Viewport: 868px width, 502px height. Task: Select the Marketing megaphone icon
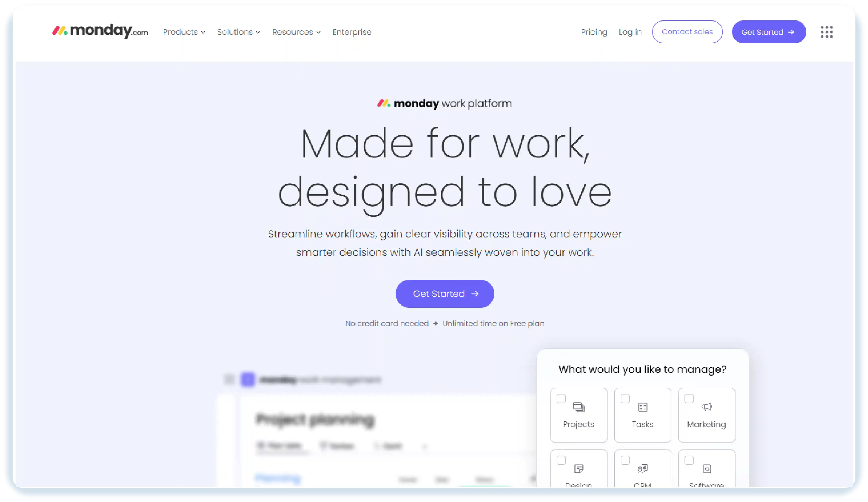706,407
